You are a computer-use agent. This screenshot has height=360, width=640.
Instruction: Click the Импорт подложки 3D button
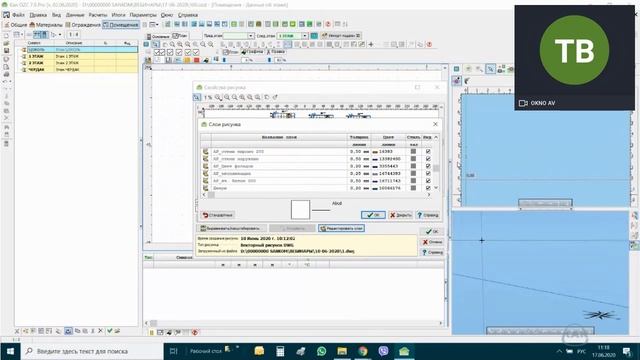(341, 36)
